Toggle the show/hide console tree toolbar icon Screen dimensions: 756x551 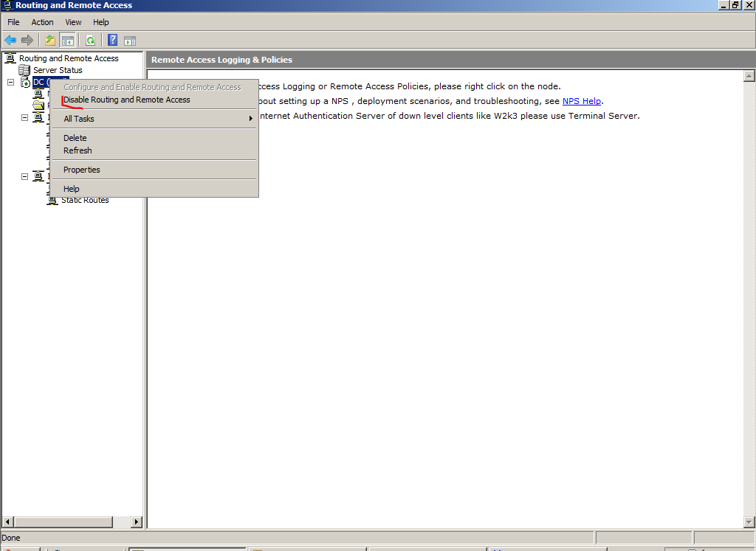[68, 41]
